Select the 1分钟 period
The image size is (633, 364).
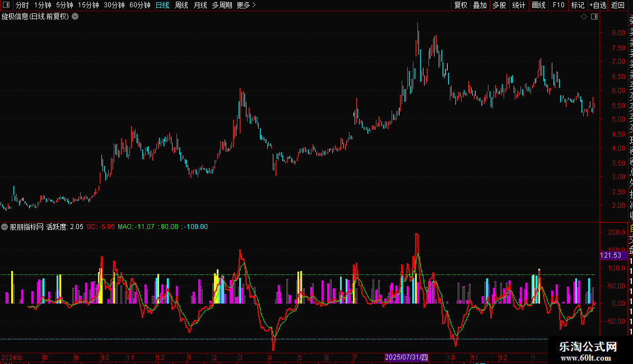[43, 5]
